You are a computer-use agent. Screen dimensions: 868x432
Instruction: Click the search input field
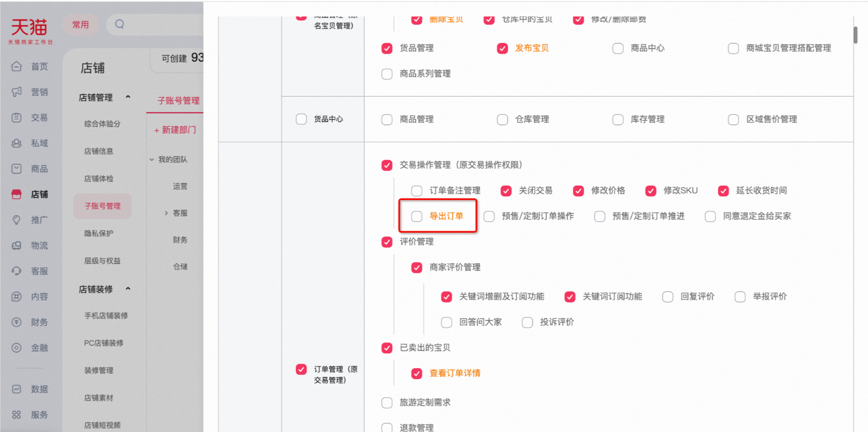pyautogui.click(x=155, y=24)
